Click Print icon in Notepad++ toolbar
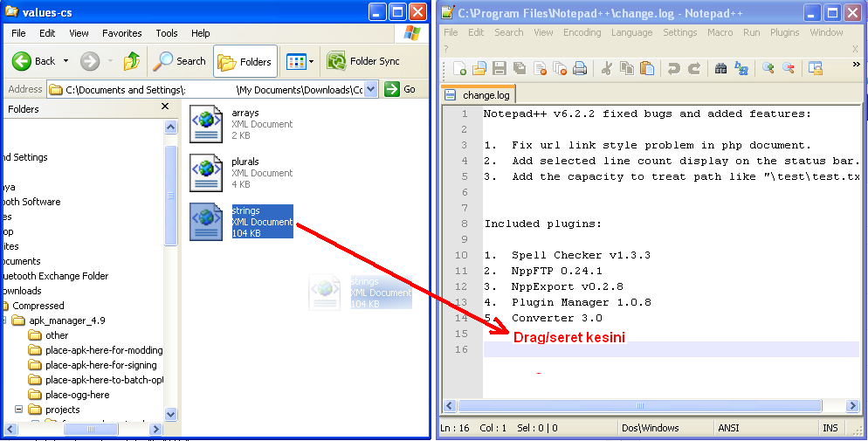This screenshot has width=868, height=441. click(x=580, y=68)
